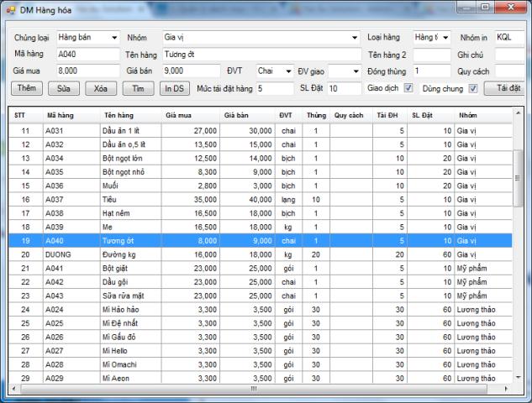Toggle the Giao dịch checkbox
The width and height of the screenshot is (532, 403).
408,88
